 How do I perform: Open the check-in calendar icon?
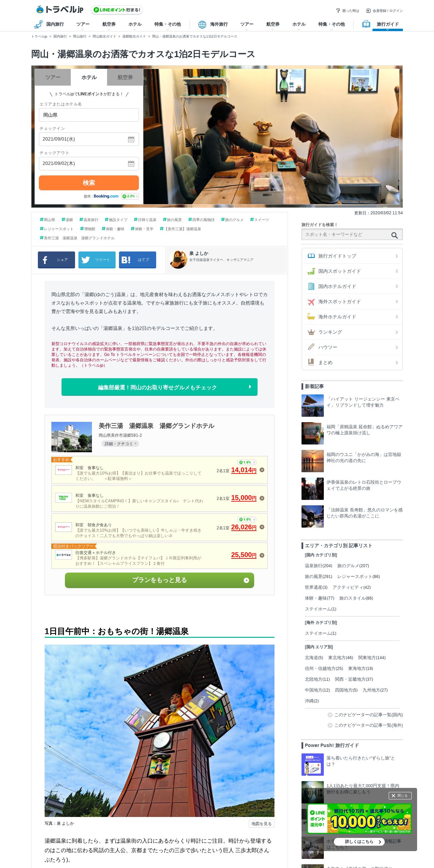click(x=131, y=139)
